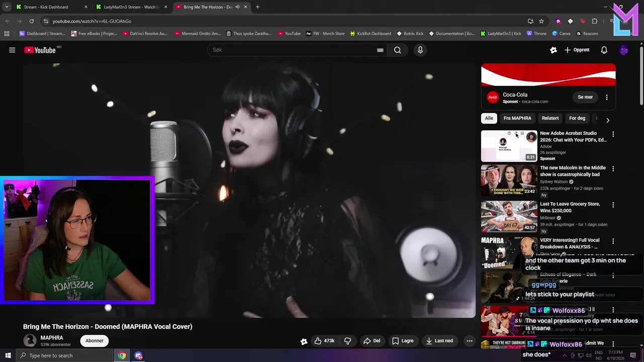The image size is (644, 362).
Task: Open options for Coca-Cola ad
Action: [x=607, y=97]
